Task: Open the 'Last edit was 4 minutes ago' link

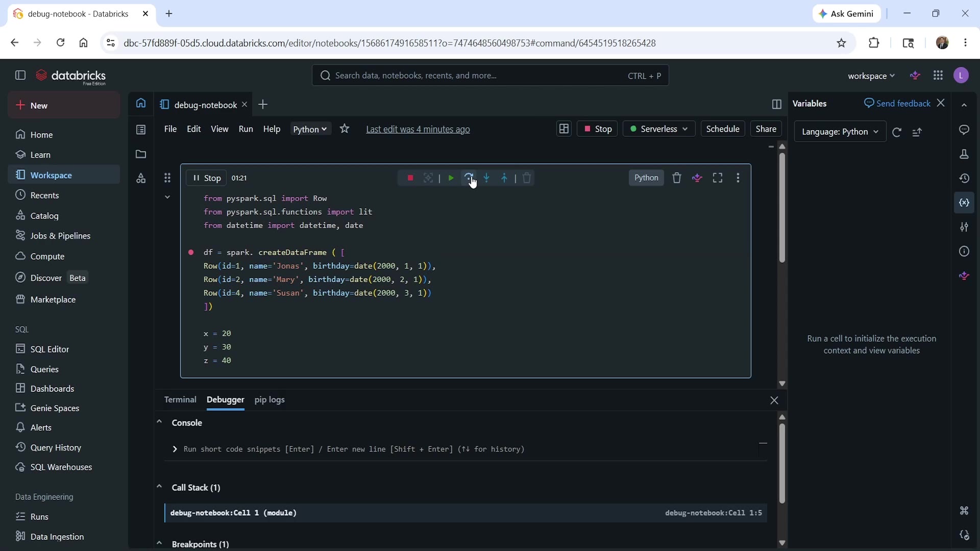Action: [x=418, y=130]
